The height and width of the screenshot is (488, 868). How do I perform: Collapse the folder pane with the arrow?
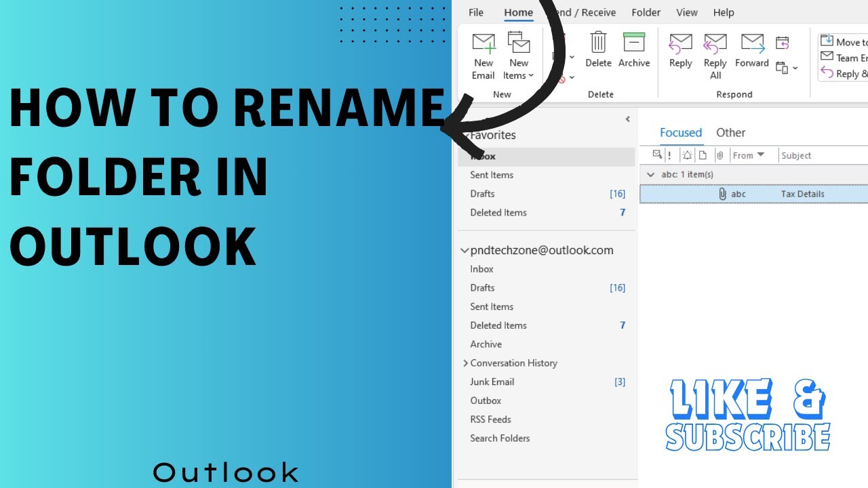[628, 119]
